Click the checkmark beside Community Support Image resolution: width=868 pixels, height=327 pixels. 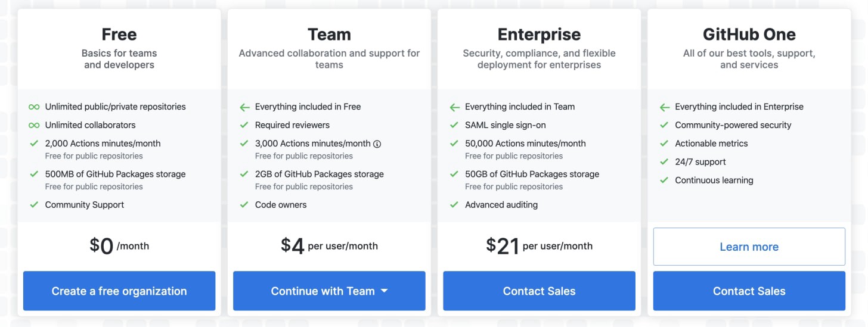(34, 205)
